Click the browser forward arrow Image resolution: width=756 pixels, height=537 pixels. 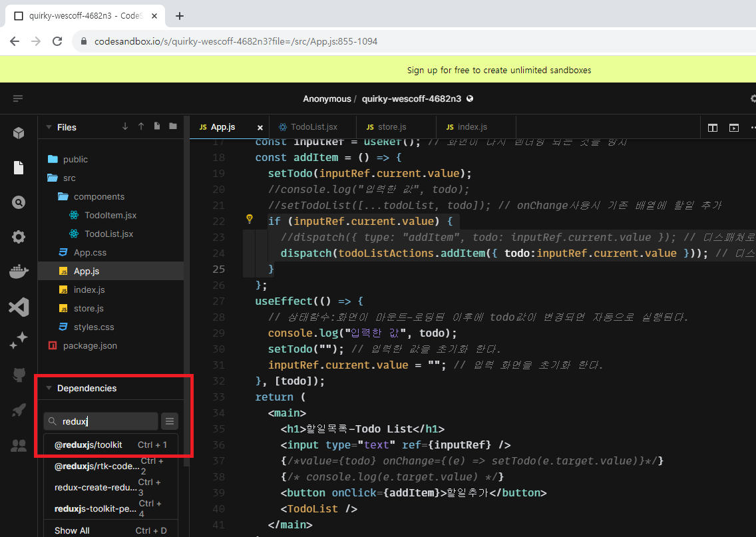coord(36,41)
